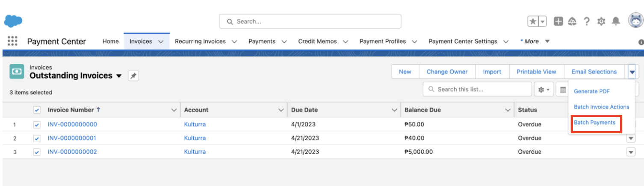The image size is (644, 186).
Task: Open the Trailhead guidance icon
Action: (x=572, y=21)
